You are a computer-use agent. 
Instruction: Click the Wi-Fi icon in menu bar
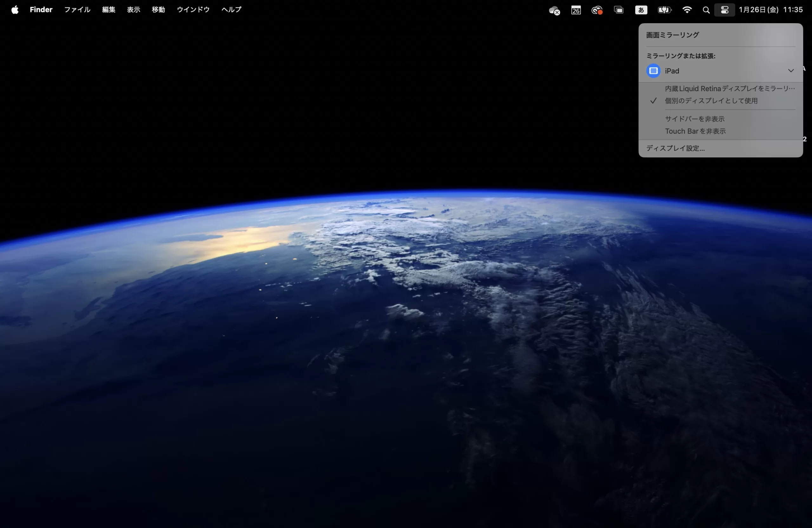tap(687, 10)
